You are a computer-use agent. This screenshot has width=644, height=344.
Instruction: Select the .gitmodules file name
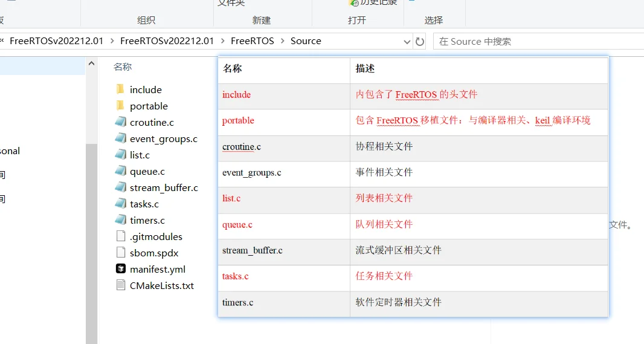click(156, 237)
